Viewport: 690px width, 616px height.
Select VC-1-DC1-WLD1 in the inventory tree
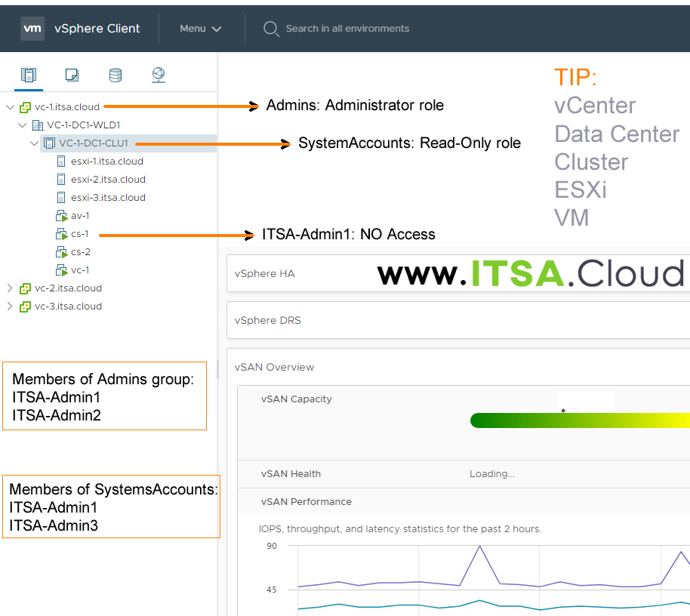pos(84,125)
